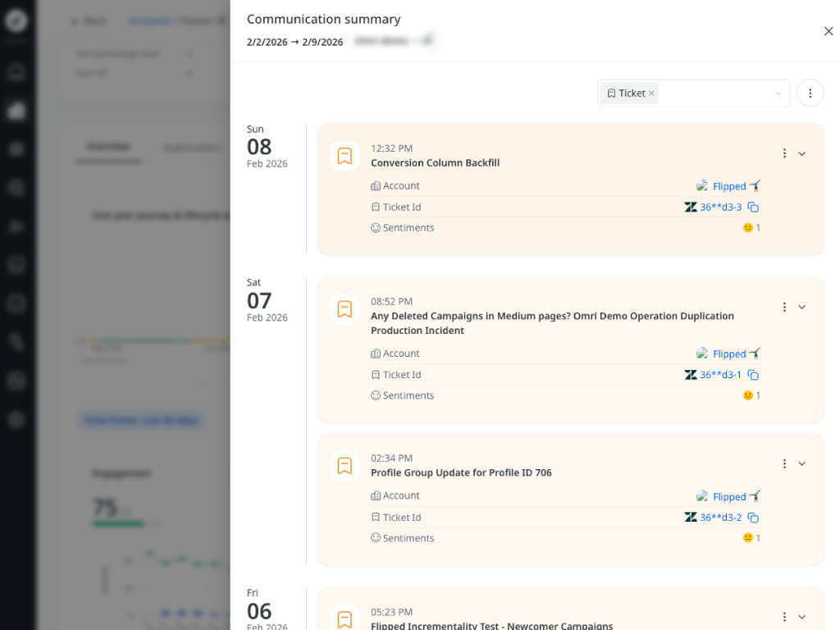The width and height of the screenshot is (840, 630).
Task: Click sentiment emoji on Profile Group Update ticket
Action: click(747, 538)
